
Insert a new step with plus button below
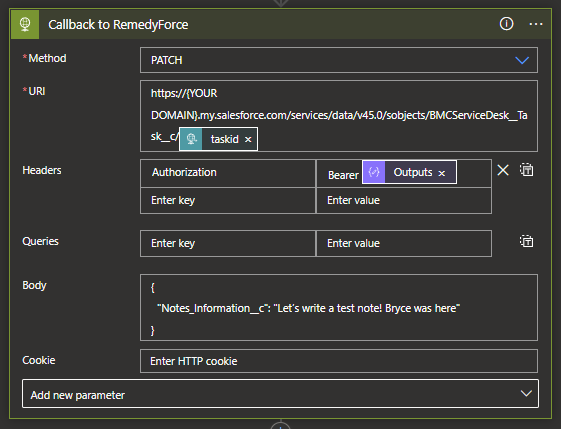(280, 426)
